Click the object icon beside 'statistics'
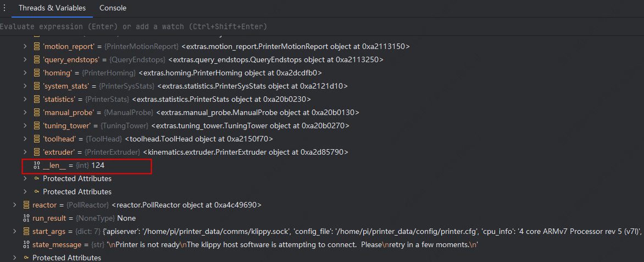Image resolution: width=644 pixels, height=262 pixels. tap(37, 99)
